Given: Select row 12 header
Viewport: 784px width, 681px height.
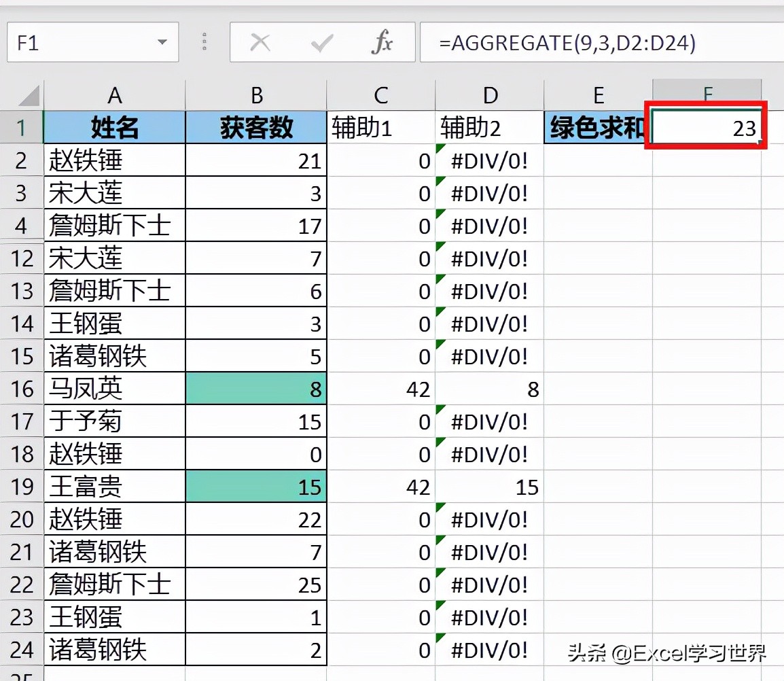Looking at the screenshot, I should coord(22,259).
